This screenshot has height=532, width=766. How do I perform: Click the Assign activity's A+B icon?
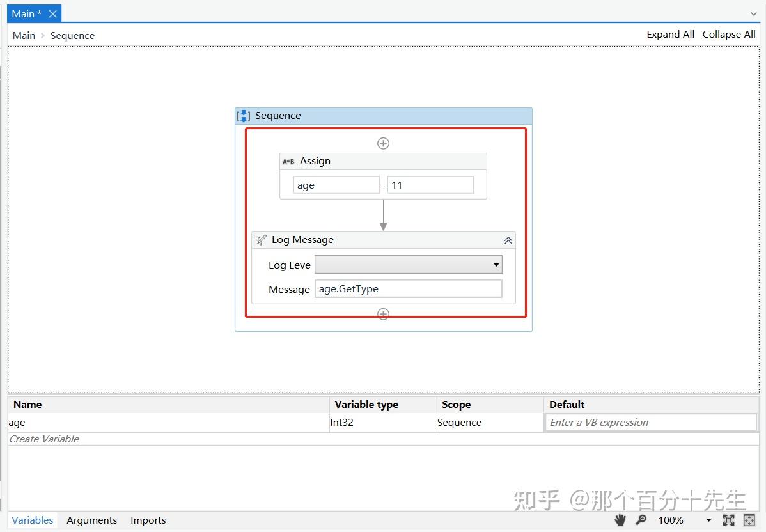(x=288, y=161)
